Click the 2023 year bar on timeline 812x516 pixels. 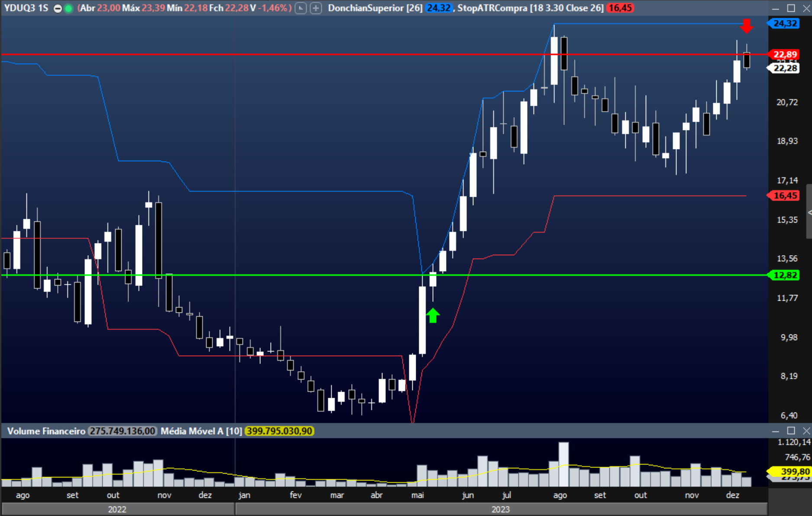(x=501, y=509)
